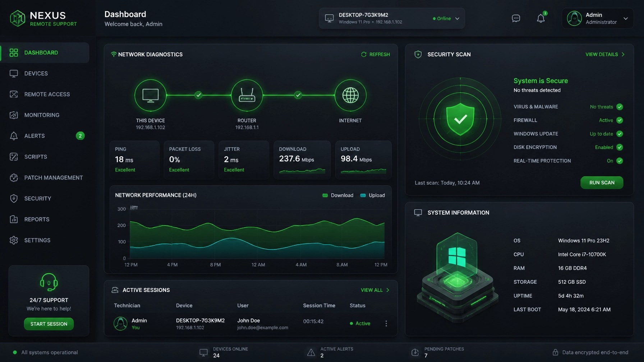Image resolution: width=644 pixels, height=362 pixels.
Task: Click the Real-Time Protection On checkmark
Action: pyautogui.click(x=620, y=161)
